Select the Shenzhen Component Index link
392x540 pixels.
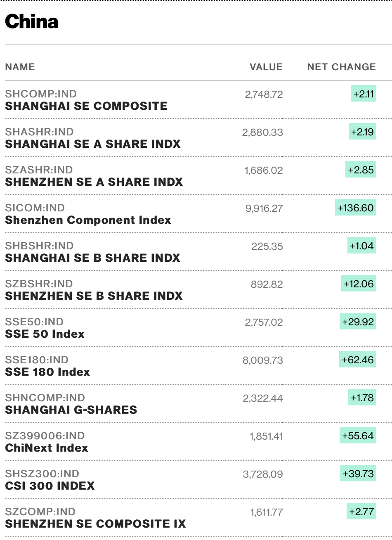point(88,220)
